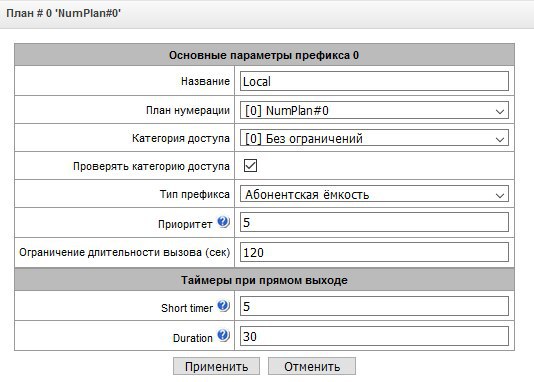
Task: Click the 'Основные параметры префикса 0' header
Action: 264,55
